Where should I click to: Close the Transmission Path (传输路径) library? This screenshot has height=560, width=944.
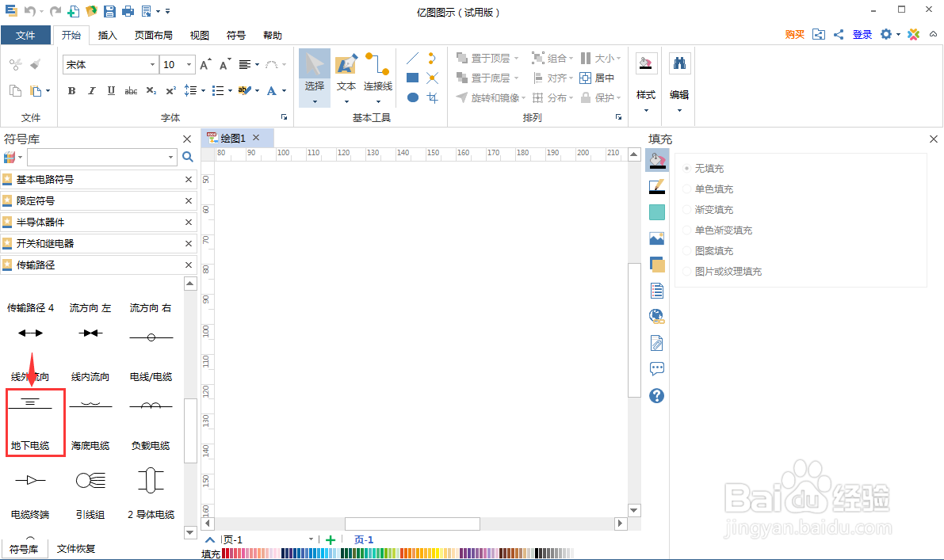[189, 265]
